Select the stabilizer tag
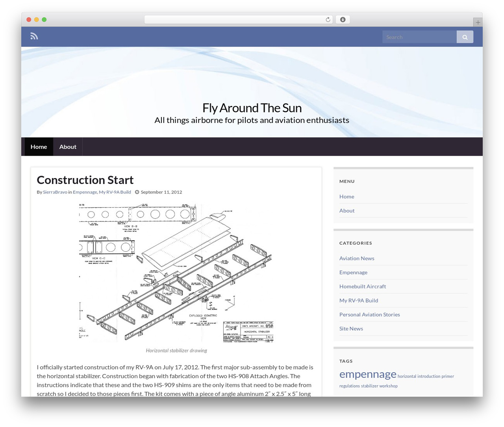 click(370, 386)
